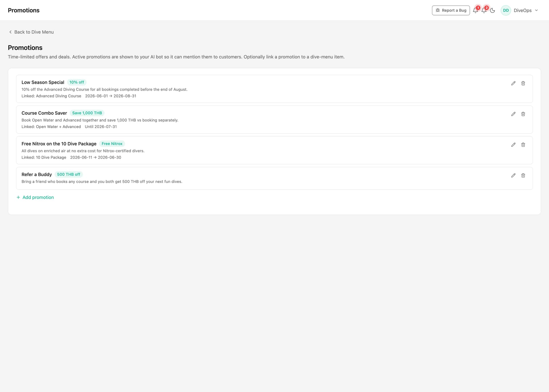Click the date range 2026-06-01 → 2026-08-31
The width and height of the screenshot is (549, 392).
coord(111,96)
